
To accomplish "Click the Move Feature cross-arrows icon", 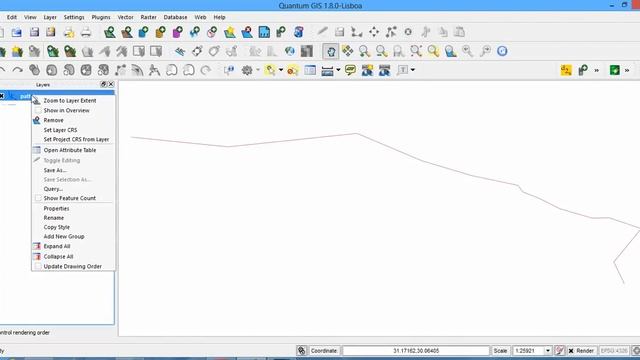I will [x=374, y=32].
